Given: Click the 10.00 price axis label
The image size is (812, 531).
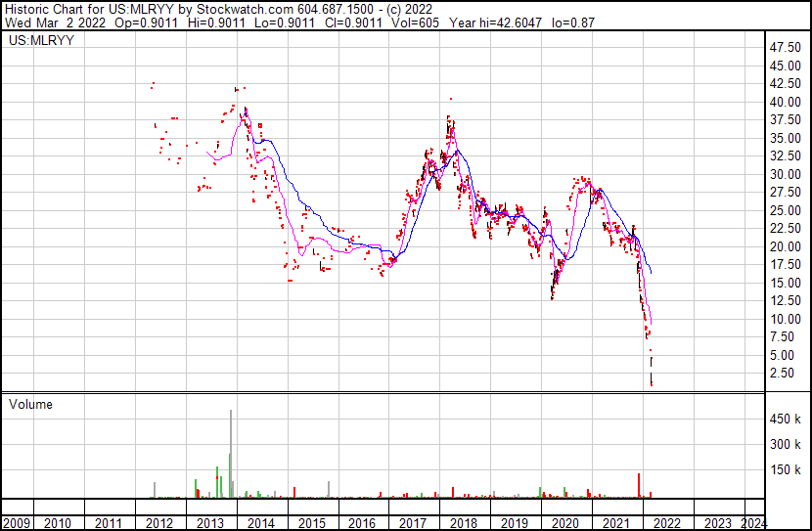Looking at the screenshot, I should (785, 320).
